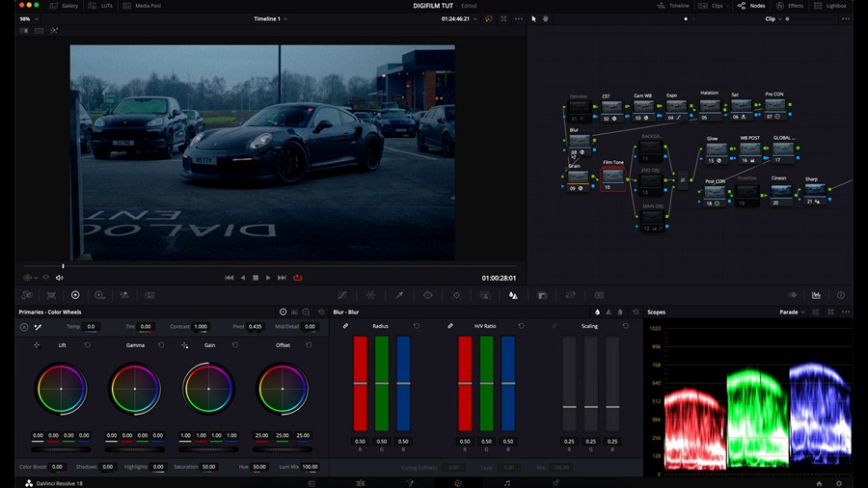Open the Keyframes panel icon
Viewport: 868px width, 488px height.
click(x=792, y=295)
